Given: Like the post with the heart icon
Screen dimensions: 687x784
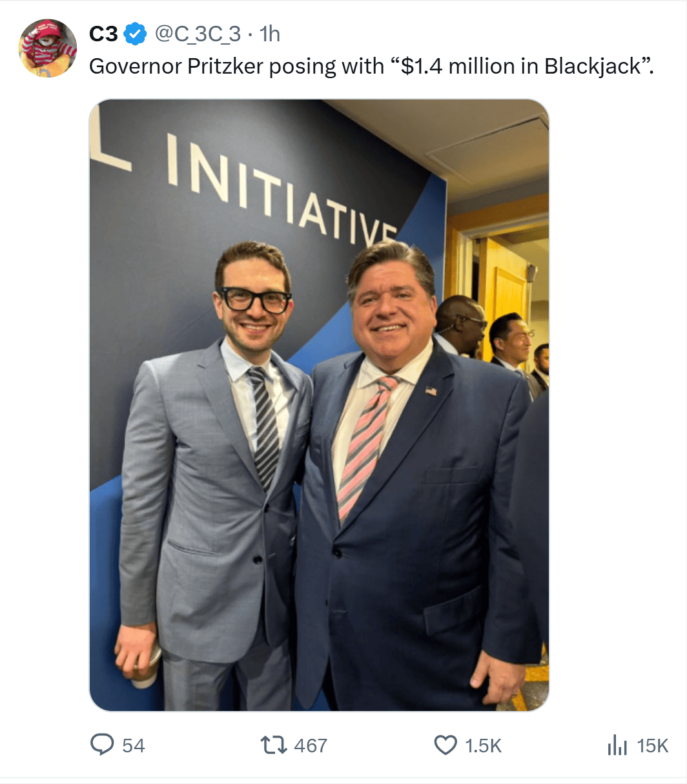Looking at the screenshot, I should (x=445, y=745).
